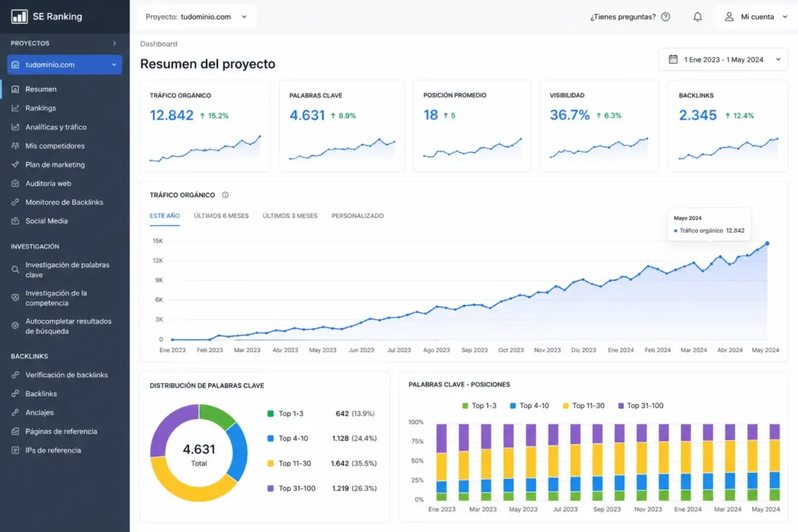Click the tudominio.com project icon in sidebar
This screenshot has width=798, height=532.
(16, 65)
